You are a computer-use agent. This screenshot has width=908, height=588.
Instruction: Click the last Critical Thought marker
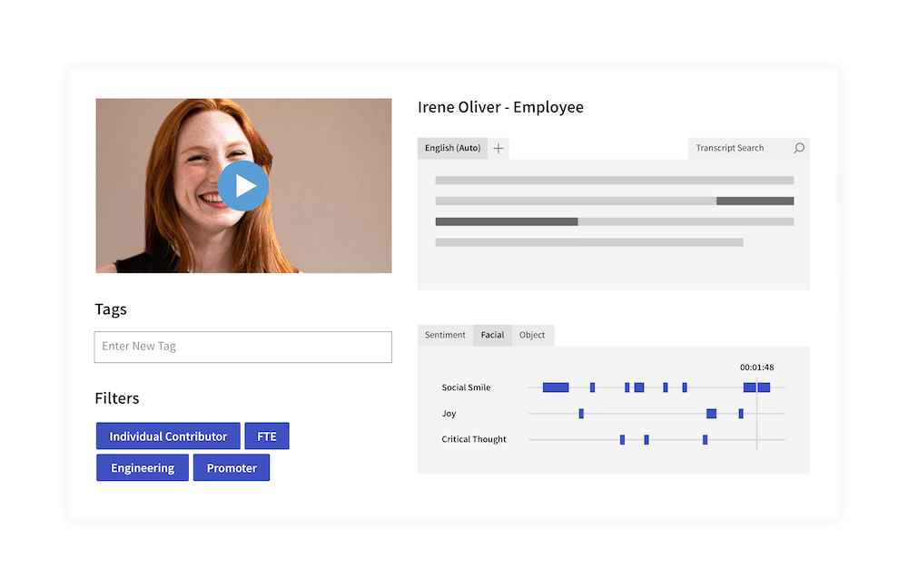[705, 440]
